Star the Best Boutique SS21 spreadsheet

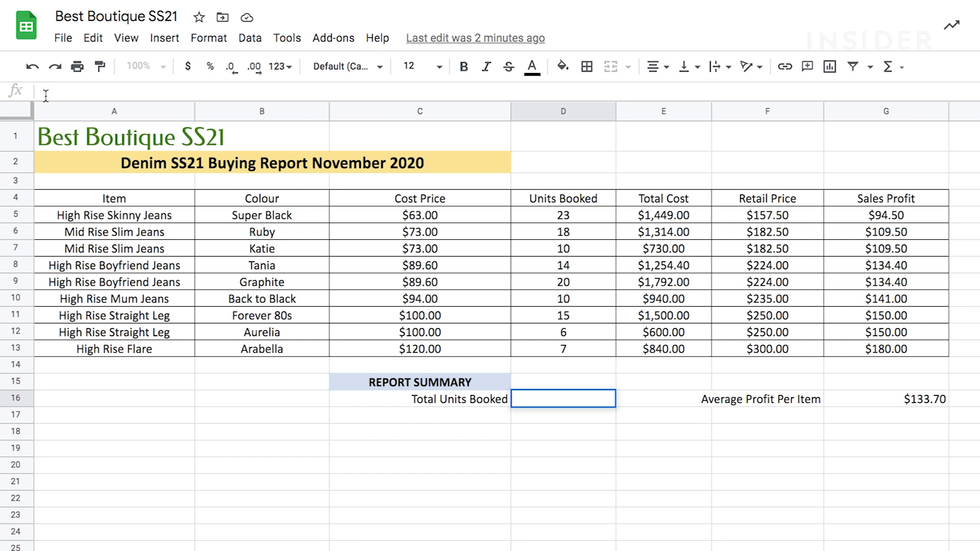(x=199, y=17)
